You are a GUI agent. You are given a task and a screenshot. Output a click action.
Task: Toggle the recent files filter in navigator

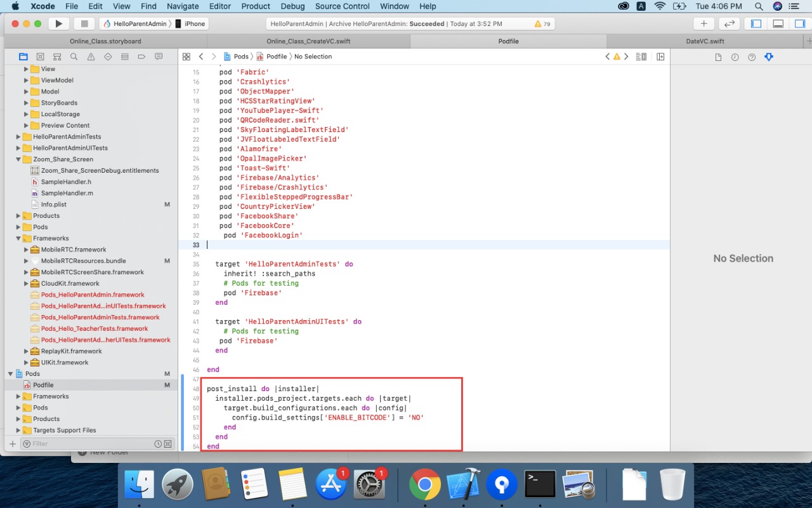coord(158,444)
